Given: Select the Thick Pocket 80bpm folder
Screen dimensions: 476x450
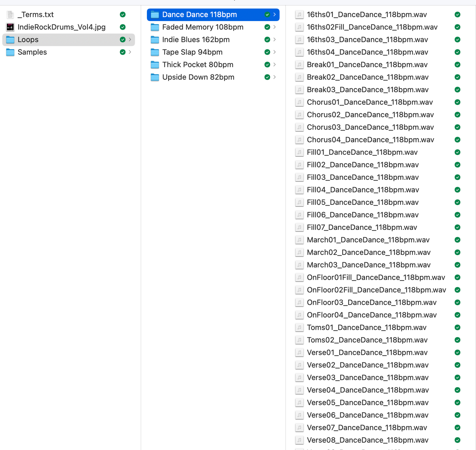Looking at the screenshot, I should [198, 65].
